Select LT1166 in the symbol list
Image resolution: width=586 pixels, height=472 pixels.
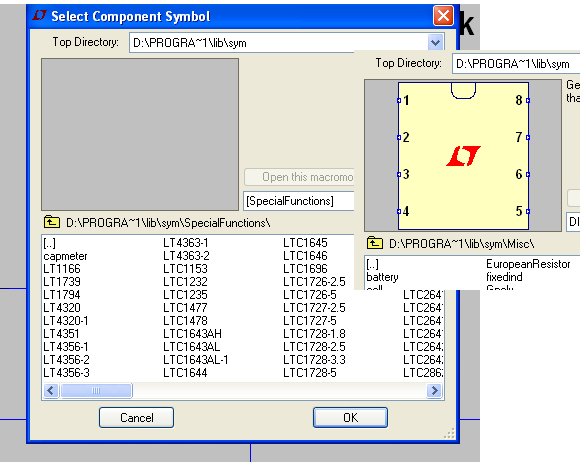pos(62,269)
